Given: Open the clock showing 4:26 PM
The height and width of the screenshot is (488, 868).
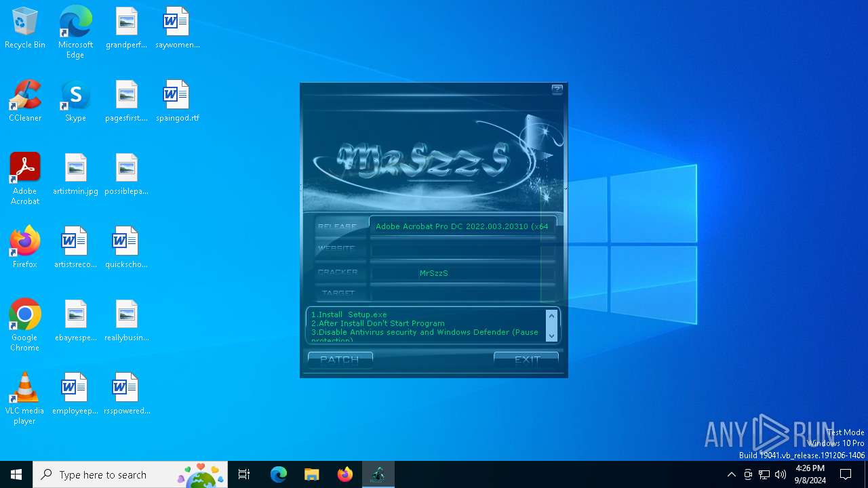Looking at the screenshot, I should point(810,474).
